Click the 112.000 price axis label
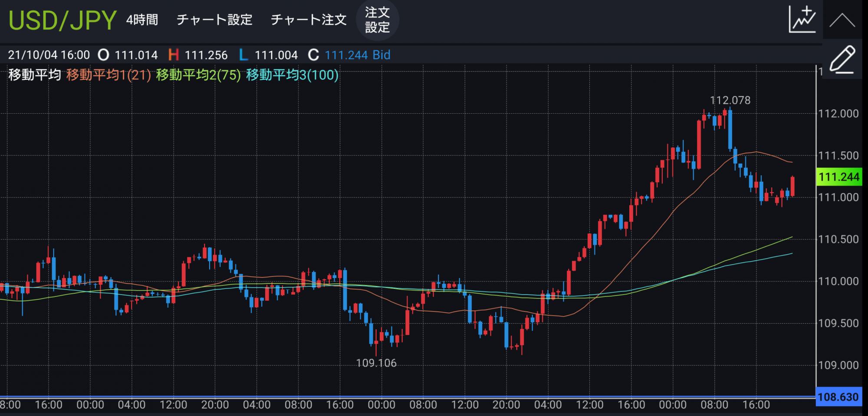868x416 pixels. (x=838, y=114)
